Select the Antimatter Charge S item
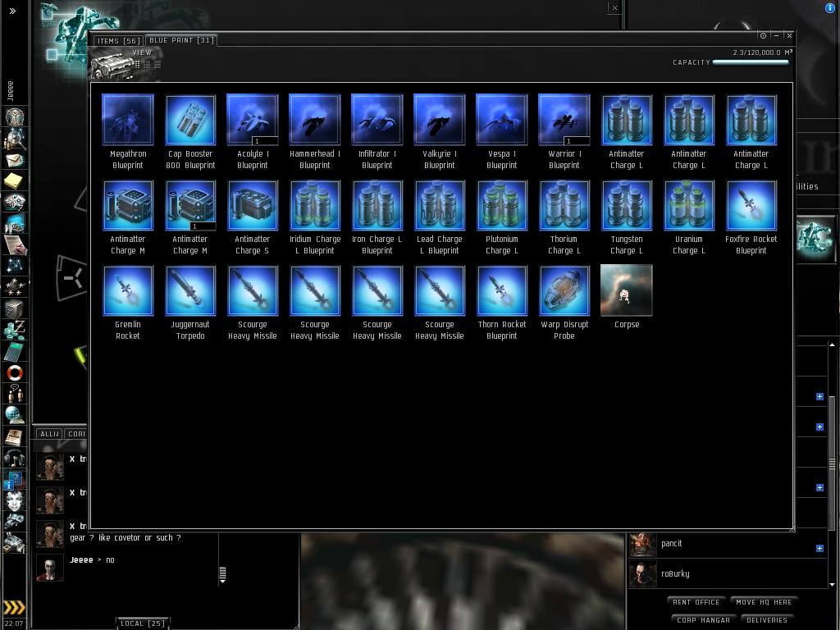Screen dimensions: 840x630 (253, 217)
